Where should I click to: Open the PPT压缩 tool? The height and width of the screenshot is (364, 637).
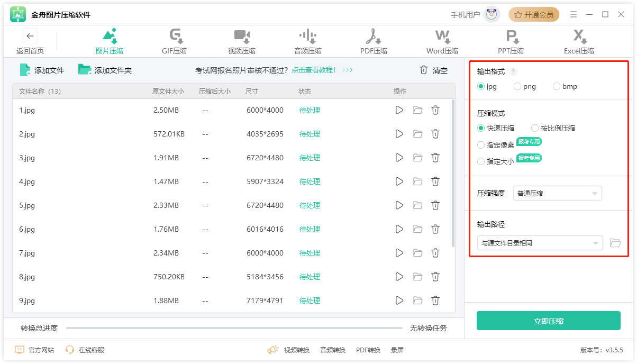coord(510,41)
